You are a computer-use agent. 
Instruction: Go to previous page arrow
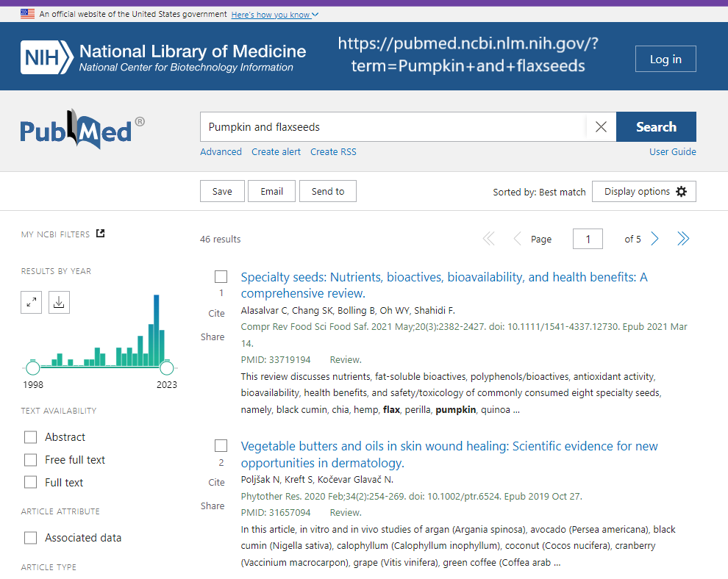click(517, 239)
